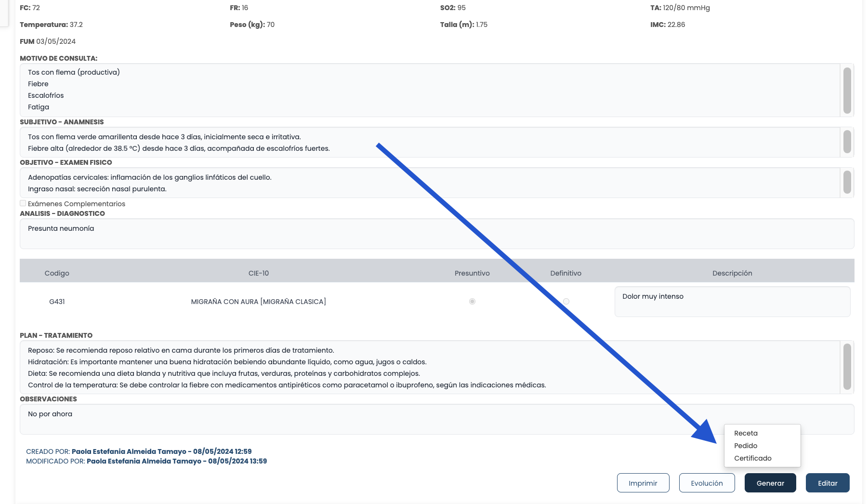Viewport: 868px width, 504px height.
Task: Click the 'MODIFICADO POR' author line
Action: click(146, 461)
